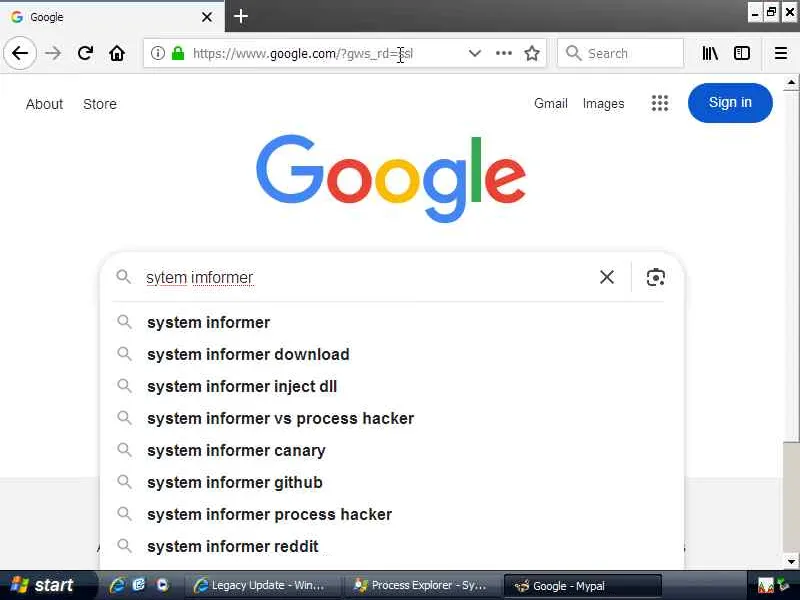Click the browser Back arrow button

click(x=20, y=53)
